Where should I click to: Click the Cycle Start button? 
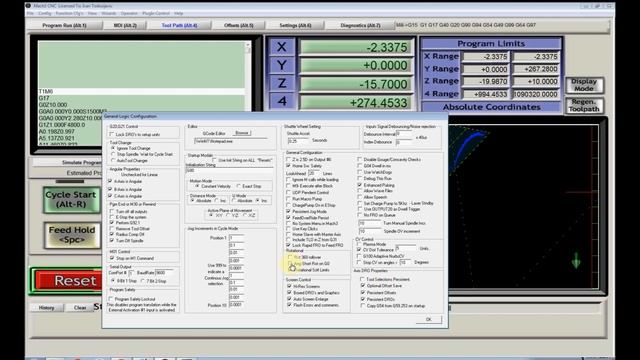[x=71, y=200]
